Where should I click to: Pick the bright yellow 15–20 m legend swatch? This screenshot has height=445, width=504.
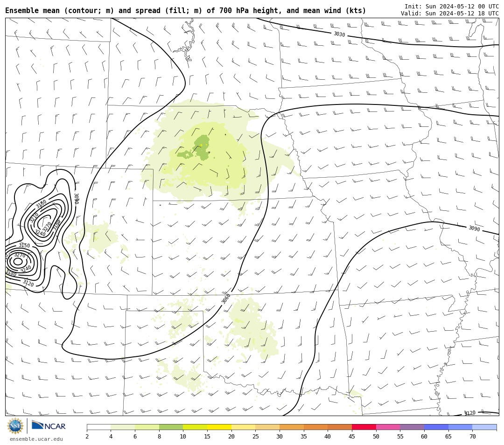point(219,427)
